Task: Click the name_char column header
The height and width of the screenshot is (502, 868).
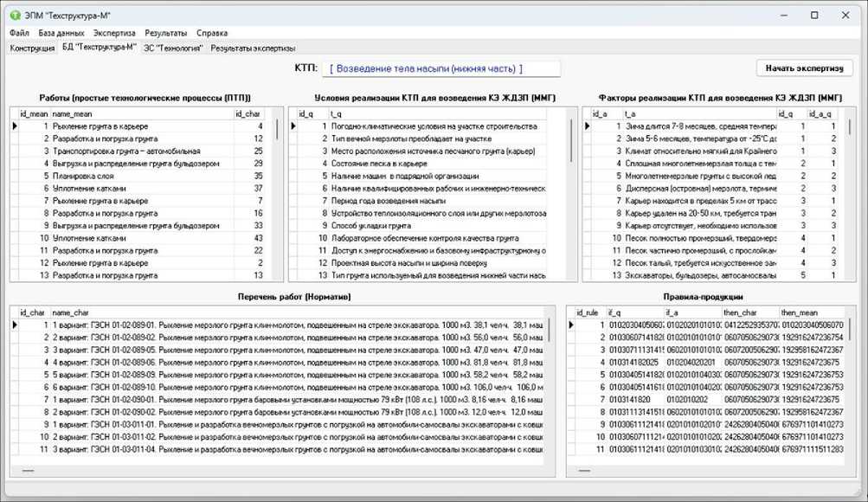Action: tap(297, 312)
